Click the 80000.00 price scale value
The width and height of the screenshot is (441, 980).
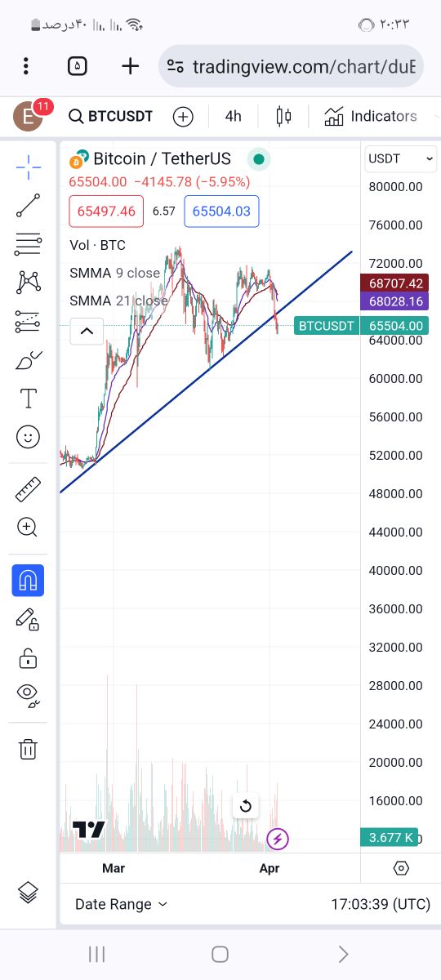[396, 186]
